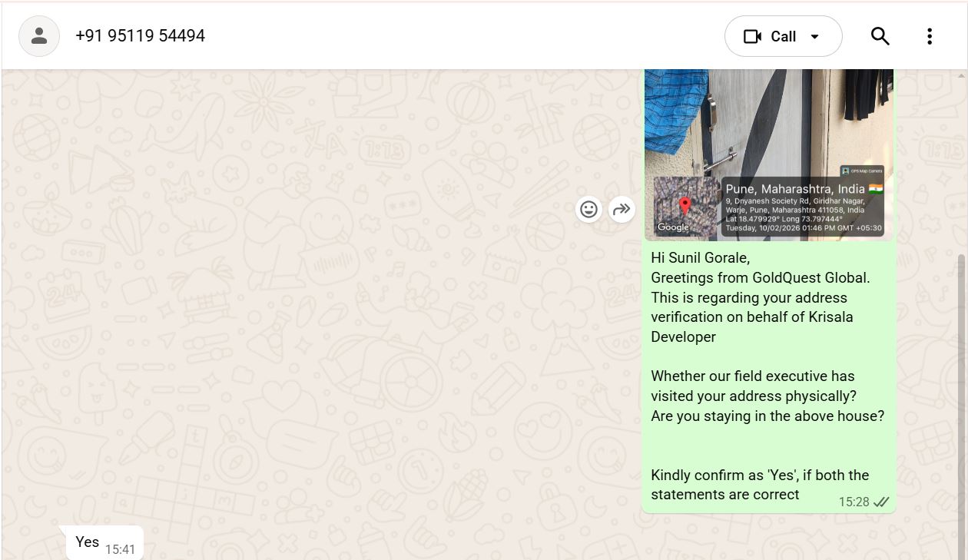Screen dimensions: 968x560
Task: Click the video camera icon in Call button
Action: coord(752,36)
